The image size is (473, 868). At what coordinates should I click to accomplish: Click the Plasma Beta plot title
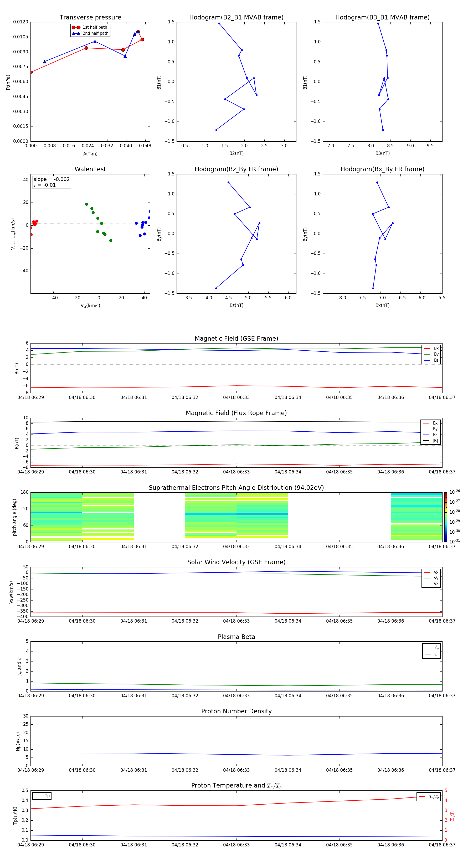coord(236,637)
